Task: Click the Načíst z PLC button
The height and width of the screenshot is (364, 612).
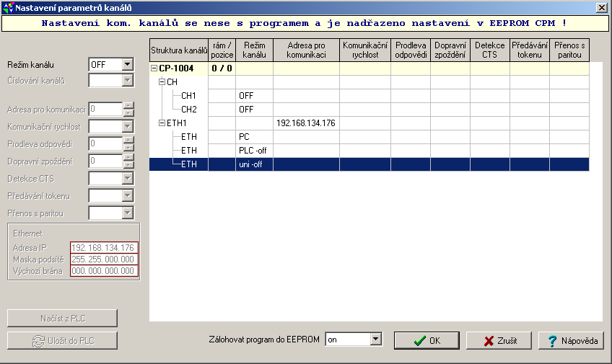Action: [63, 319]
